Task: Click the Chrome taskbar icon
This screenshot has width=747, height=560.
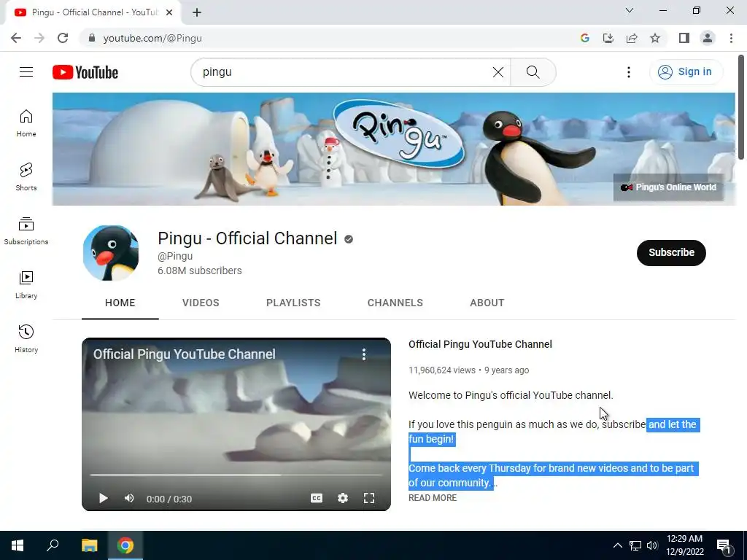Action: point(125,545)
